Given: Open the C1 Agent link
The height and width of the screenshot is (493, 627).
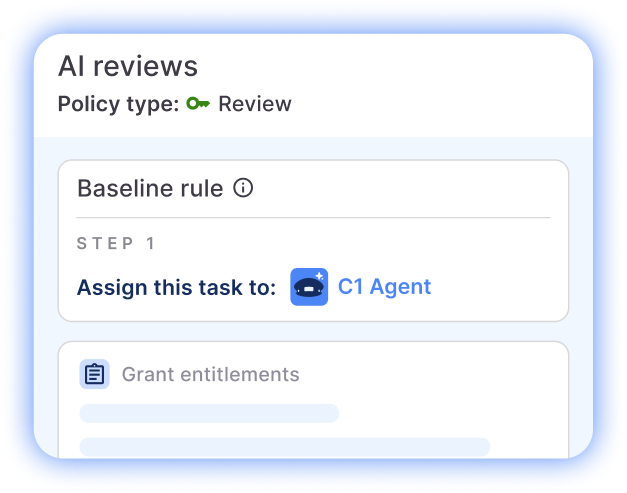Looking at the screenshot, I should pyautogui.click(x=384, y=287).
